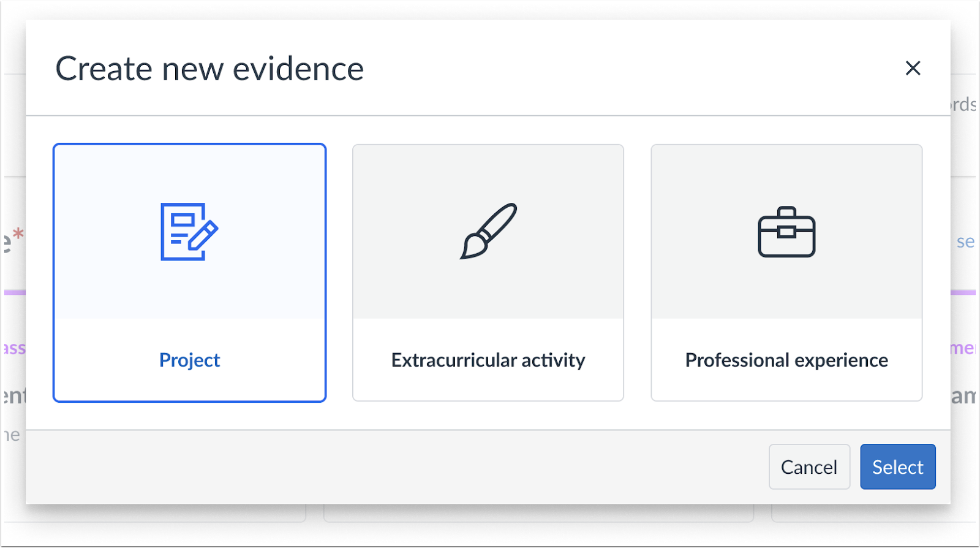Click the Create new evidence heading
The width and height of the screenshot is (980, 548).
pos(209,68)
